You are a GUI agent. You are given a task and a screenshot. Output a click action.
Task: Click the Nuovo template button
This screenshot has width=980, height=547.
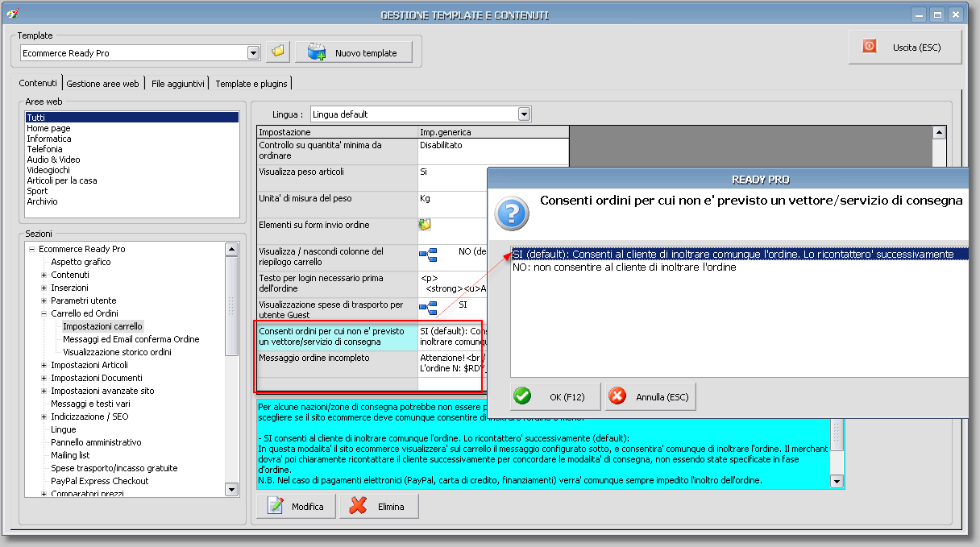coord(354,52)
